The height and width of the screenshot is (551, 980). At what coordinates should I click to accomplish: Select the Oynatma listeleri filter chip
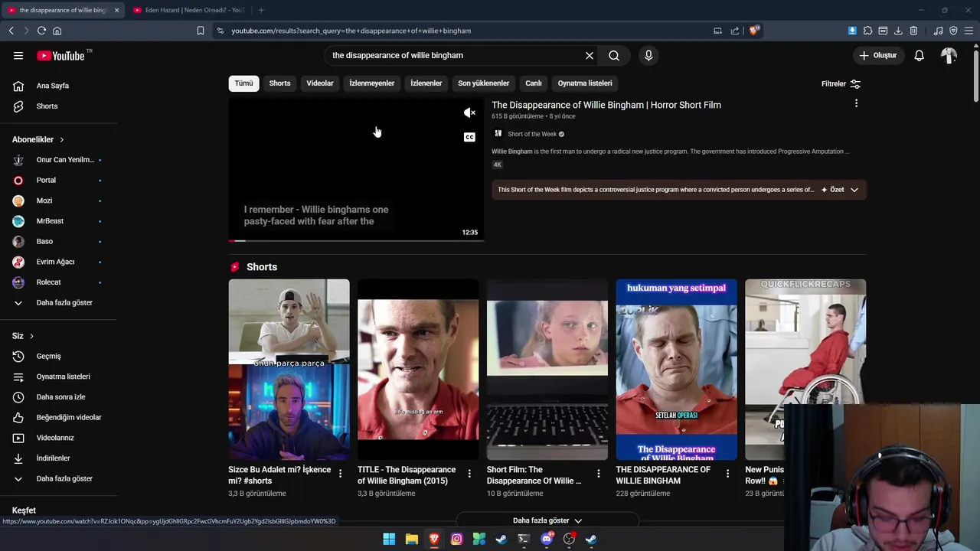coord(585,83)
